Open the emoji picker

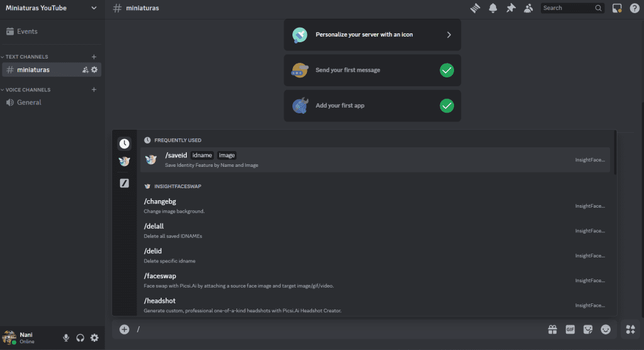(606, 329)
